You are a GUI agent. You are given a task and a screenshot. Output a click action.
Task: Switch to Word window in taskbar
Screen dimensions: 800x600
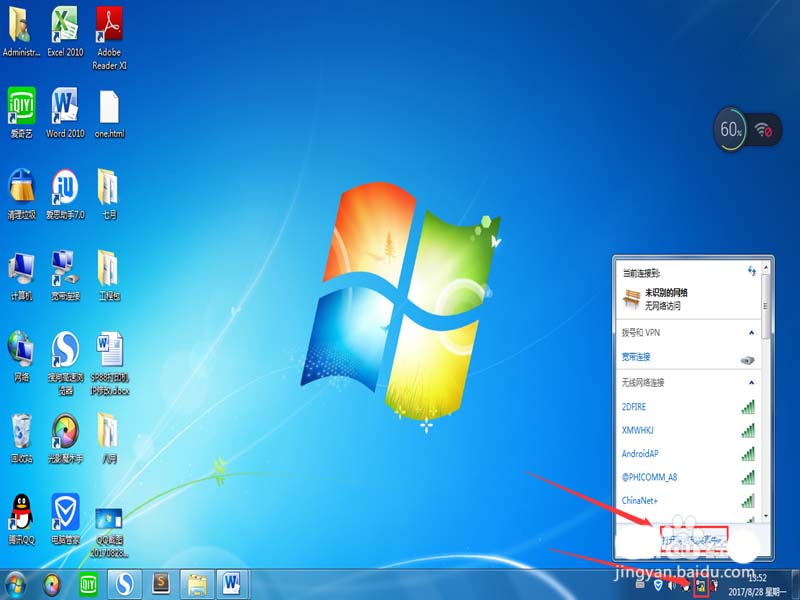click(x=233, y=585)
